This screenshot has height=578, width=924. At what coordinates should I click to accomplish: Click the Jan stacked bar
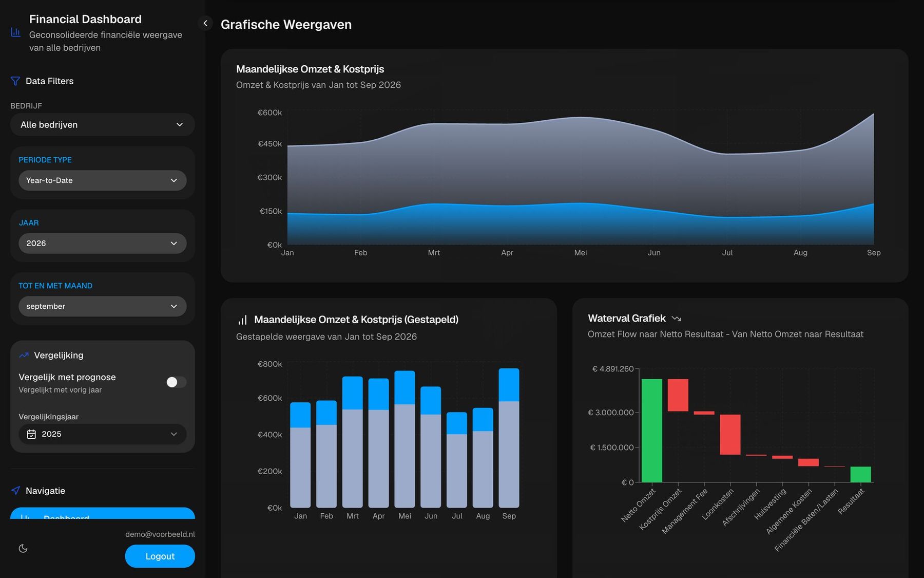[300, 455]
